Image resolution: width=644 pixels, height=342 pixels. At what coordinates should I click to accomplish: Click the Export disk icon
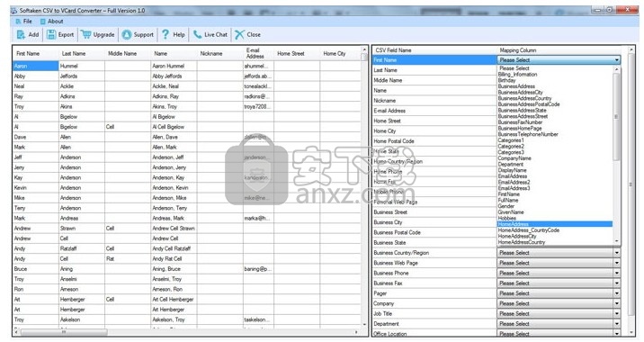[51, 35]
